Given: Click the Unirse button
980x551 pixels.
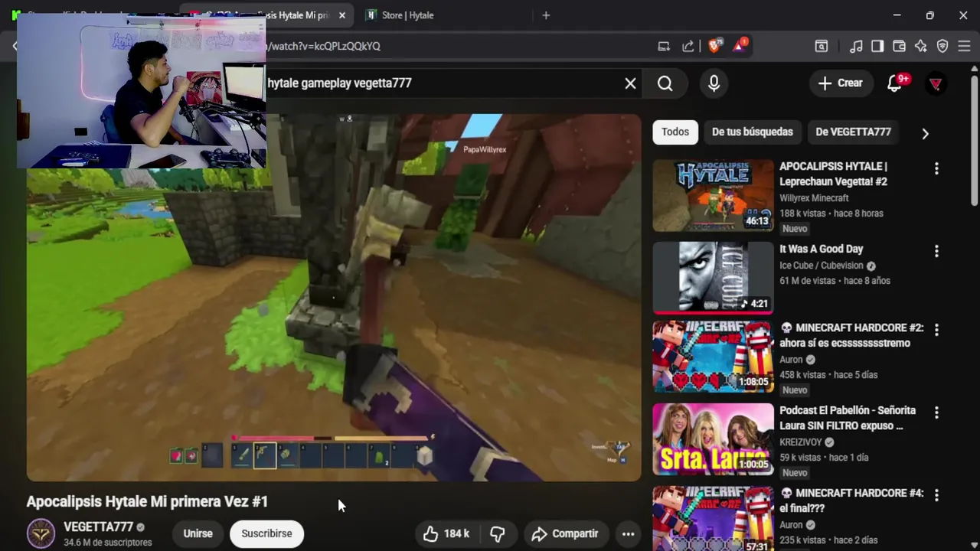Looking at the screenshot, I should tap(198, 533).
